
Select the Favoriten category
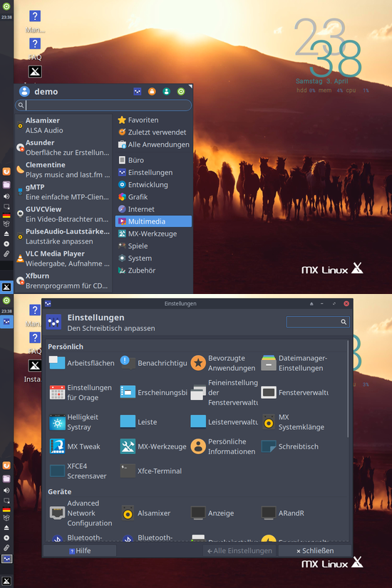pos(153,120)
